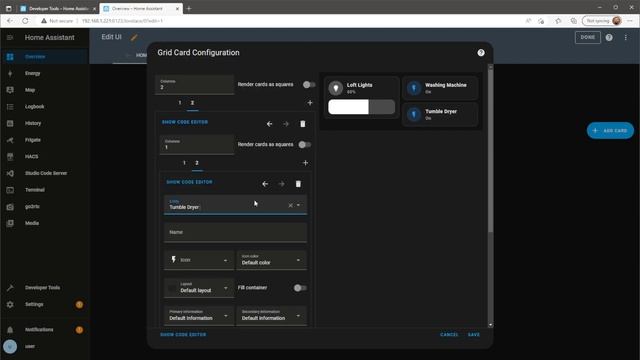The image size is (640, 360).
Task: Move outer grid card left arrow
Action: coord(269,124)
